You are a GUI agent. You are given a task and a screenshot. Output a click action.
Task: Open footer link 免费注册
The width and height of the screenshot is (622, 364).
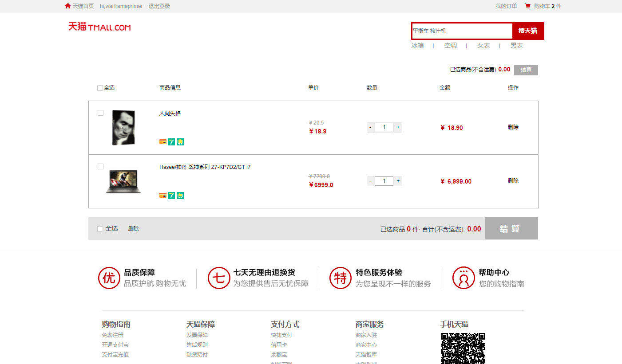click(x=113, y=335)
